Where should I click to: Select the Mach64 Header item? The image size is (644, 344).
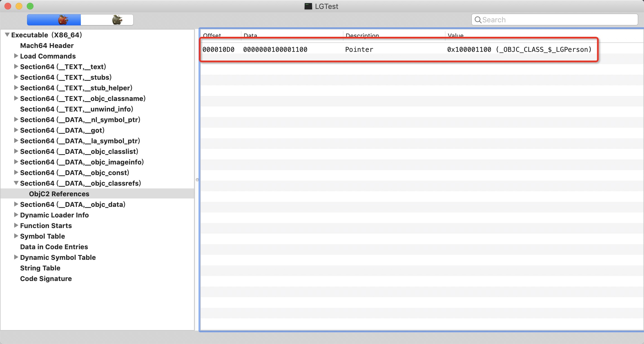(47, 45)
